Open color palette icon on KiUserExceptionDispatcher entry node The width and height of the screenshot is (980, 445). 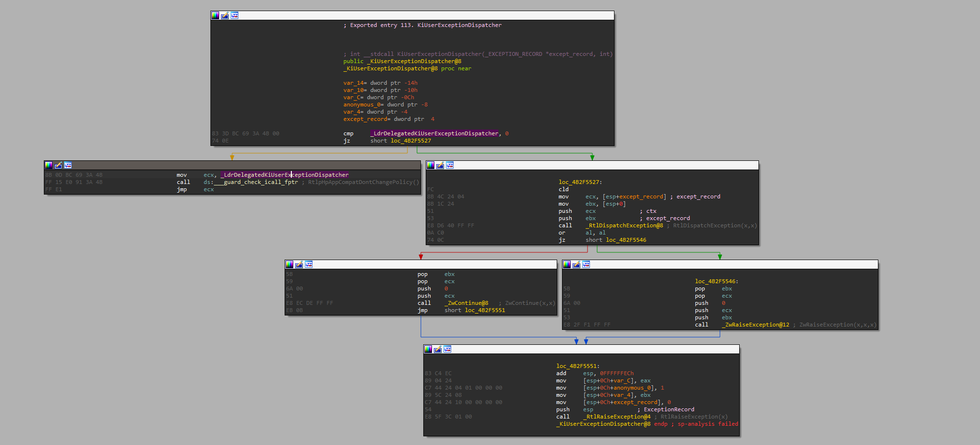(215, 15)
